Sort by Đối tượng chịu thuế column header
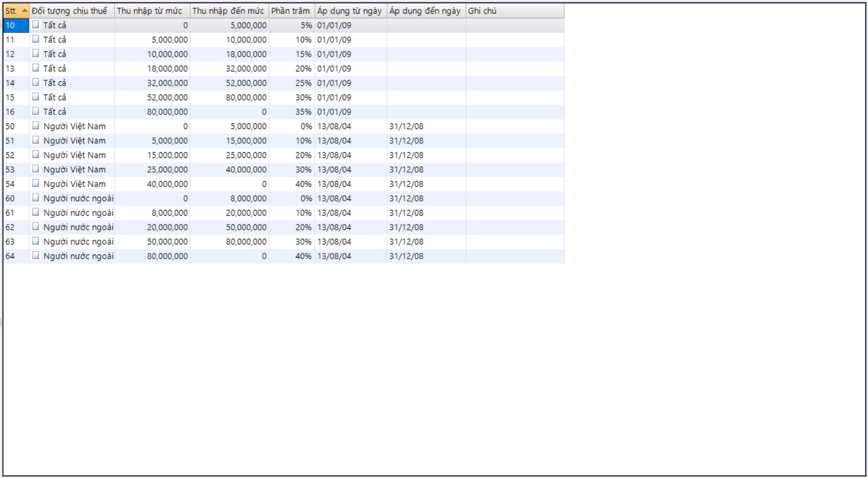The image size is (868, 478). point(72,11)
